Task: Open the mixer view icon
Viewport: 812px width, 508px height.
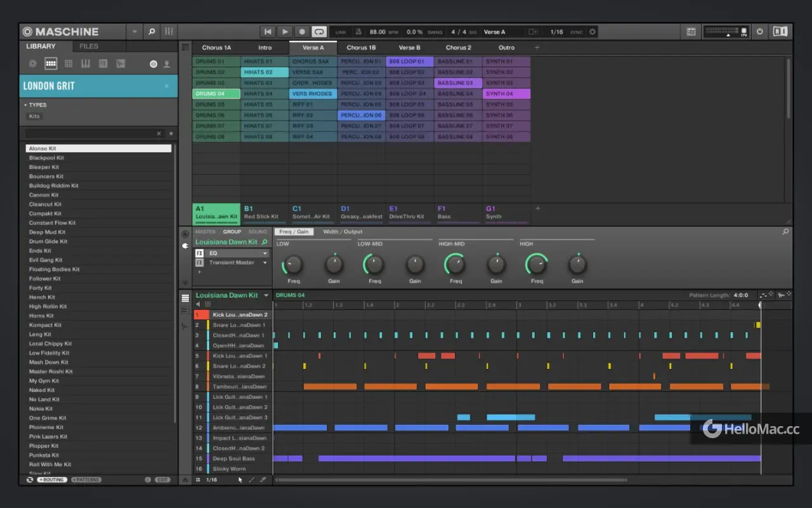Action: pyautogui.click(x=169, y=31)
